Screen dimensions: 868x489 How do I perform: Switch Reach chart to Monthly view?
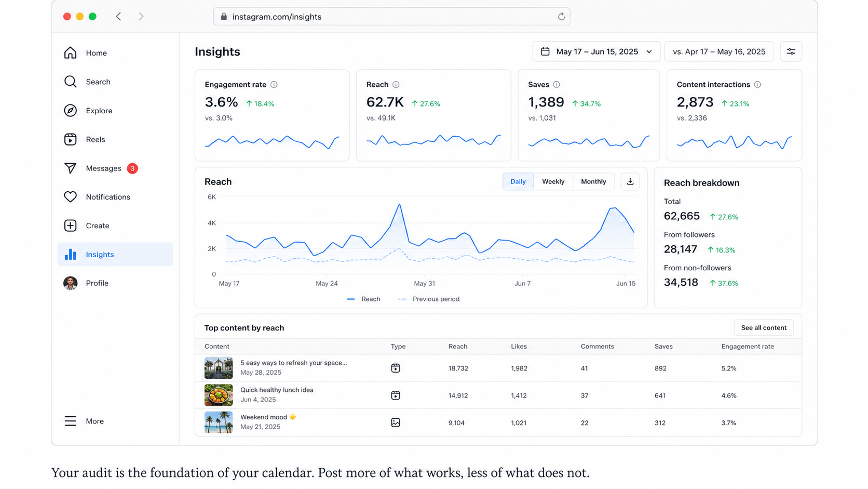coord(593,181)
